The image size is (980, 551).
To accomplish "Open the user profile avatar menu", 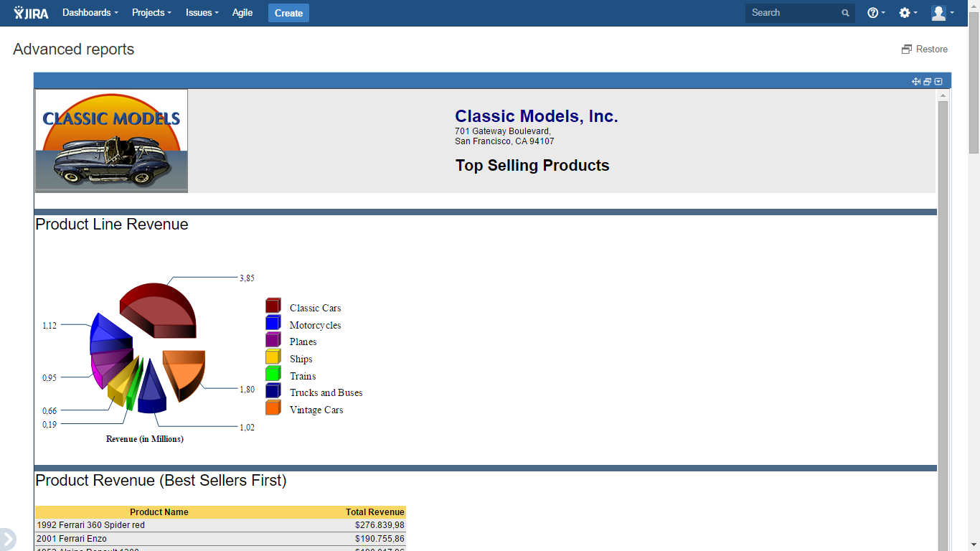I will click(942, 13).
